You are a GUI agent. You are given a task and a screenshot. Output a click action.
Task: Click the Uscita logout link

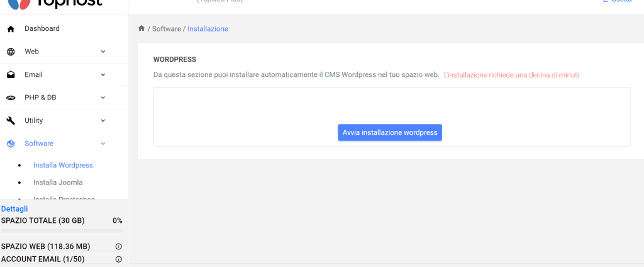pyautogui.click(x=618, y=1)
